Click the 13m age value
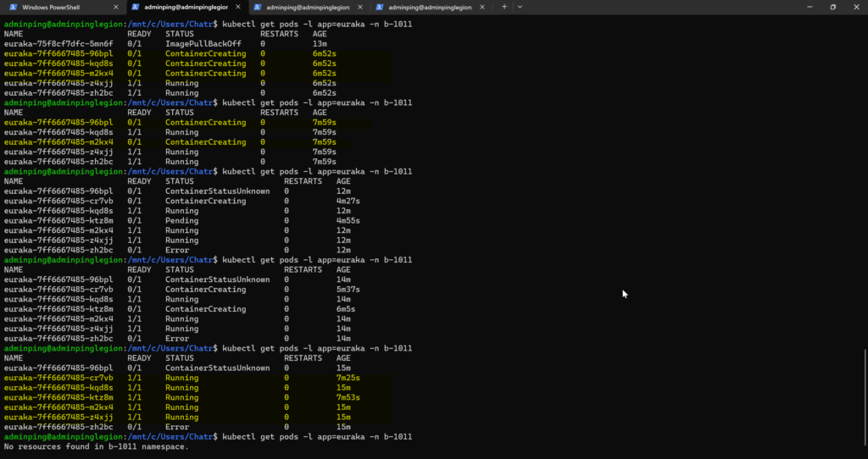This screenshot has height=459, width=868. 320,44
